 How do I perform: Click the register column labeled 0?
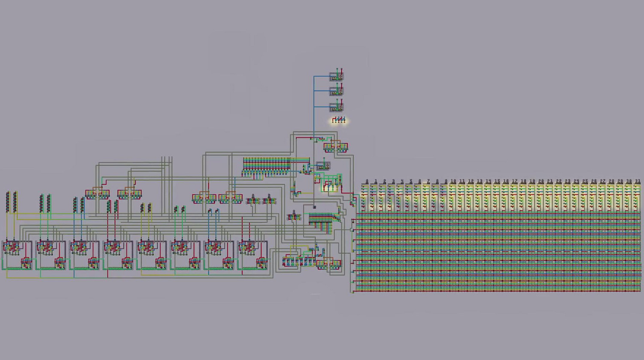click(x=365, y=196)
